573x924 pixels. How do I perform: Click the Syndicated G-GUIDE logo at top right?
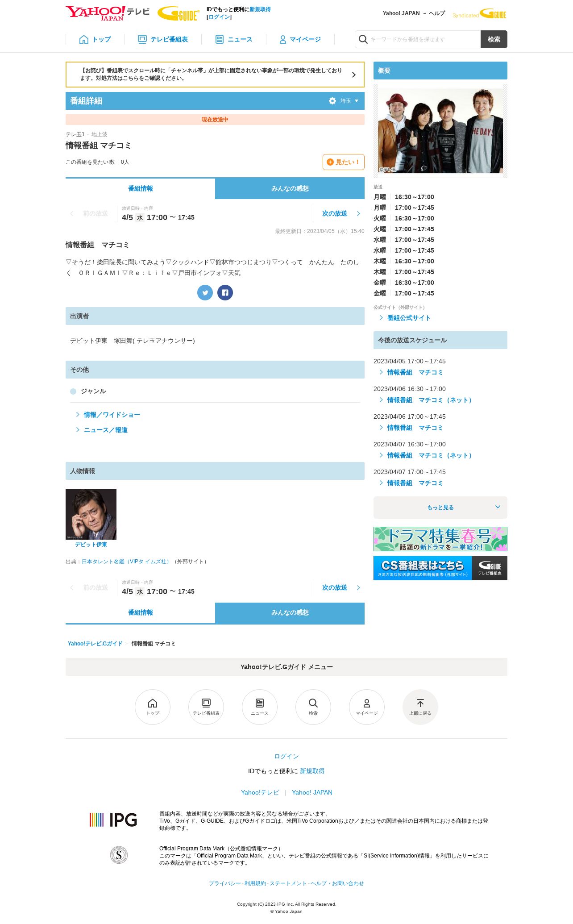coord(479,14)
